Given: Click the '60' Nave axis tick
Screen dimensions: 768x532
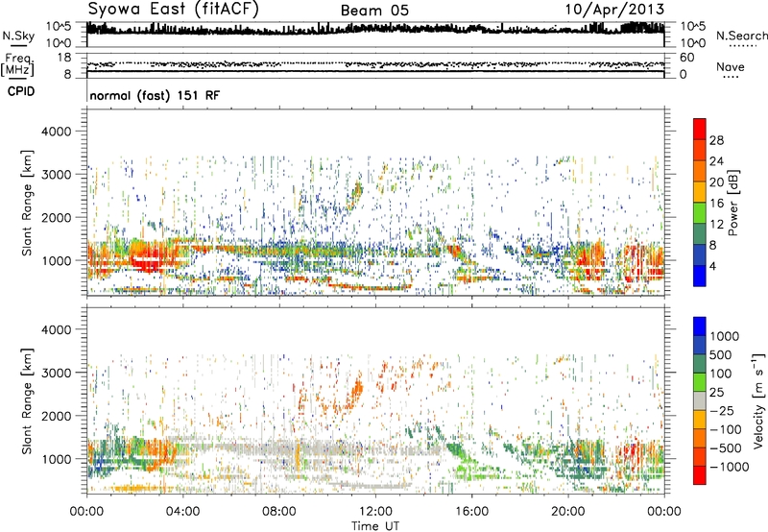Looking at the screenshot, I should (686, 58).
